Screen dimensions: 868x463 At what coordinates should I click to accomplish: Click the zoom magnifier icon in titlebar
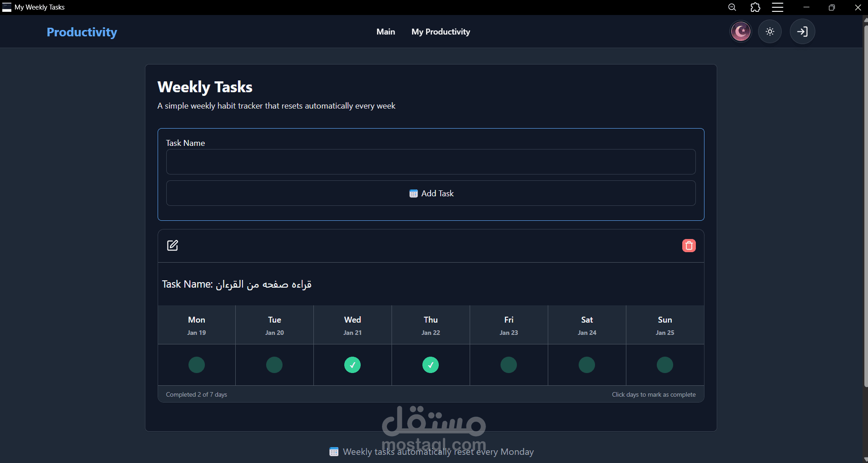732,7
